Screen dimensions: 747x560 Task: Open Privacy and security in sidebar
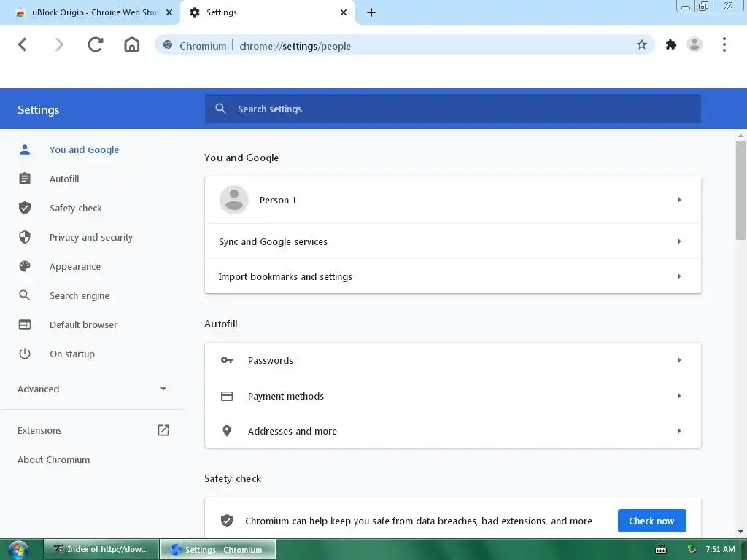(91, 237)
